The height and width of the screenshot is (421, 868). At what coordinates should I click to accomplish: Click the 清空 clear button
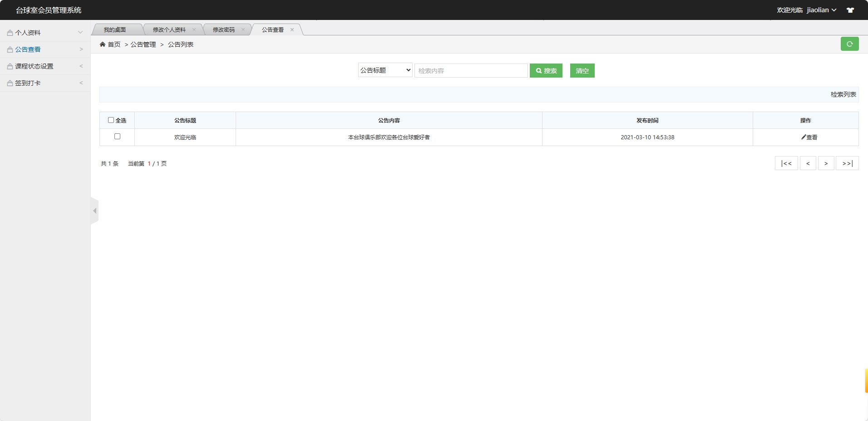point(582,71)
